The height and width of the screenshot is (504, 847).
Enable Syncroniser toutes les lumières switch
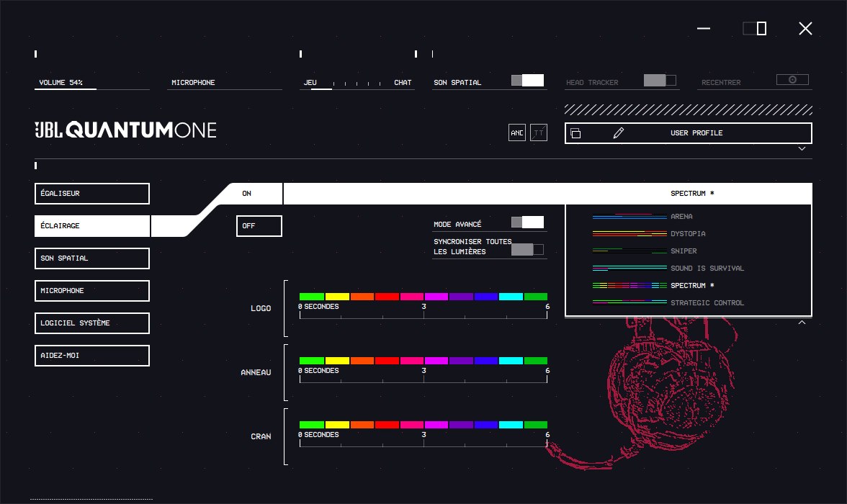click(x=528, y=249)
